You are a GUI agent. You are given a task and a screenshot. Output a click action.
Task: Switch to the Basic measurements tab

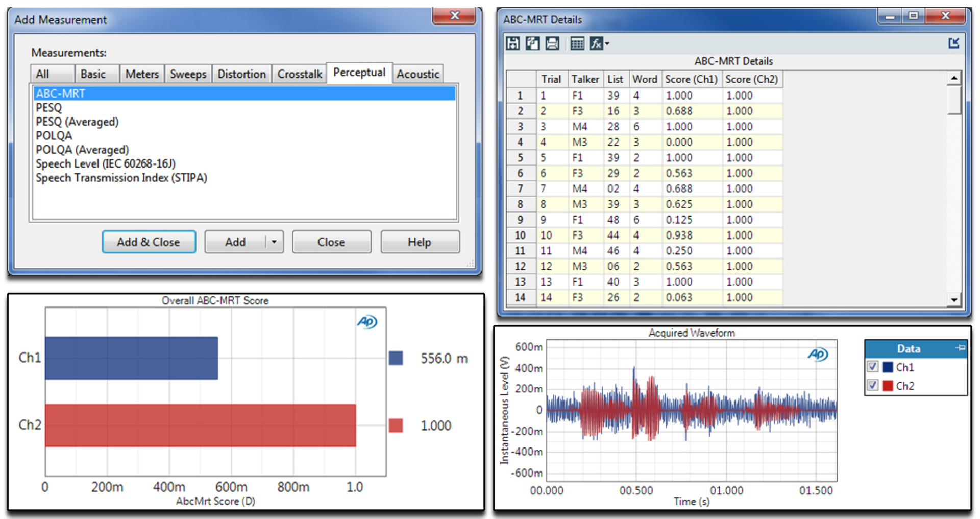click(x=96, y=74)
